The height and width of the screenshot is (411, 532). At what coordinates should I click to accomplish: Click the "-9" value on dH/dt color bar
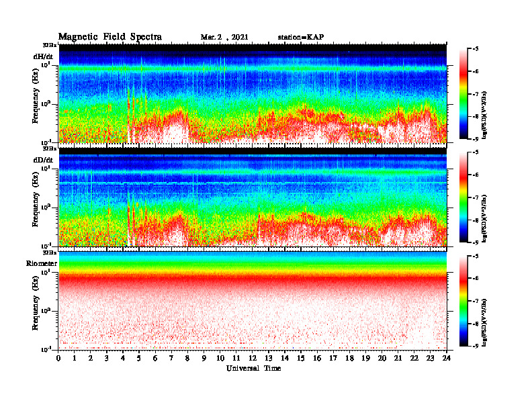(476, 139)
